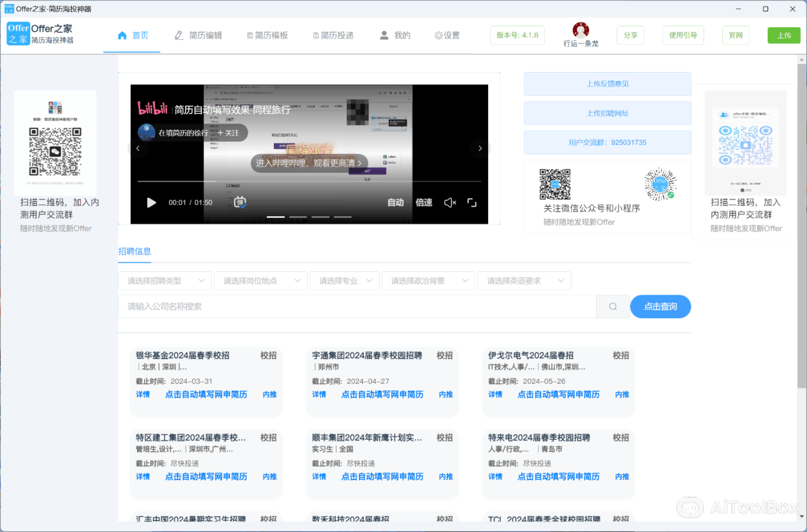Click the magnifier icon in the search bar
The image size is (807, 532).
pyautogui.click(x=612, y=306)
